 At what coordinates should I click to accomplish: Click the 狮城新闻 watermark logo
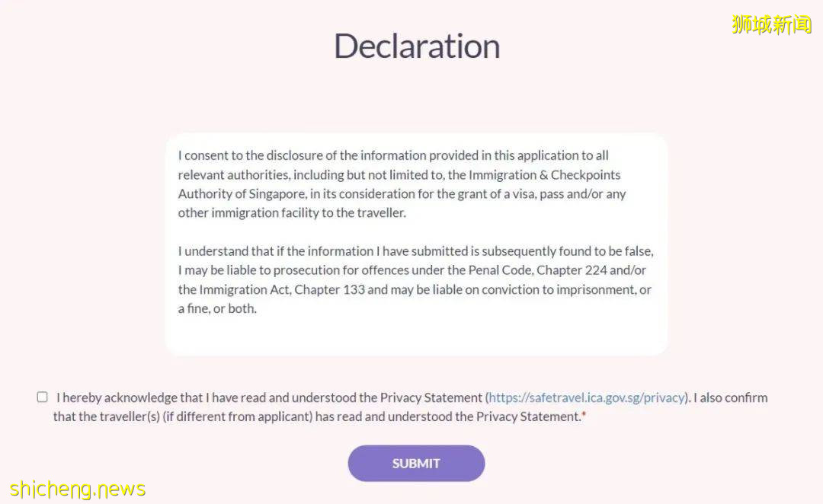(771, 24)
